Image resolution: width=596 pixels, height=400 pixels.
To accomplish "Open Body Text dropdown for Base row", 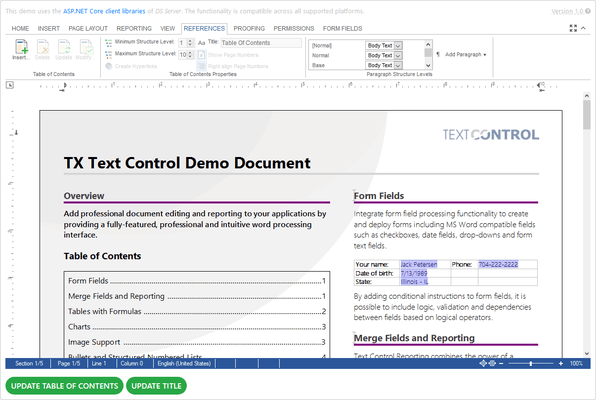I will coord(398,65).
